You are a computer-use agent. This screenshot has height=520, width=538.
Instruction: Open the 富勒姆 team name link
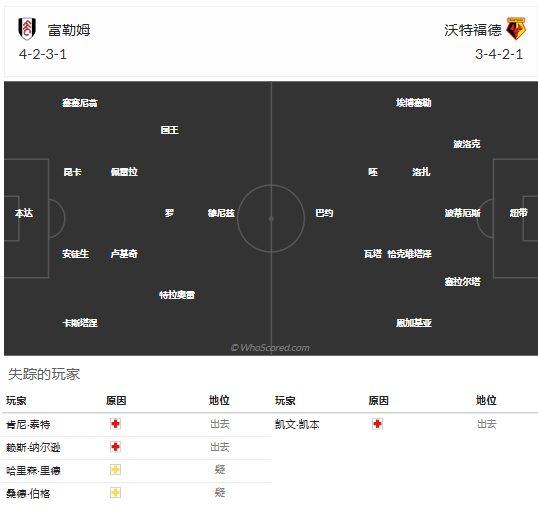pos(69,30)
